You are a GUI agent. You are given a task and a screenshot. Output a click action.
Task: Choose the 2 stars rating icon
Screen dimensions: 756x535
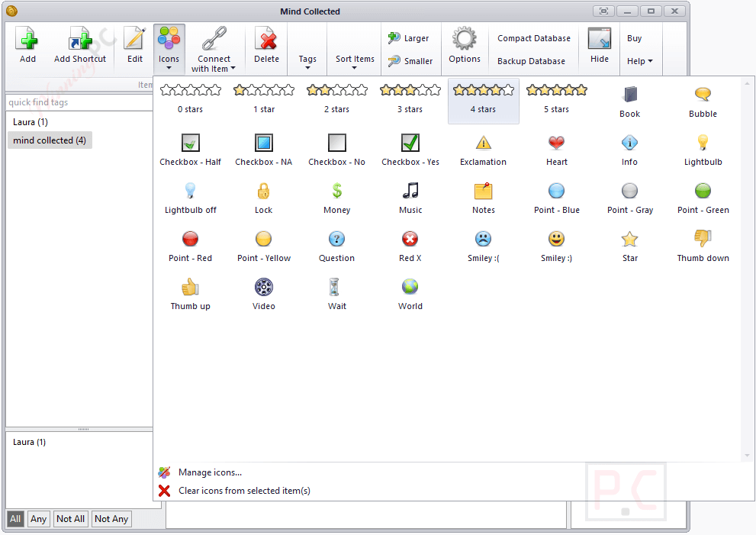[337, 99]
